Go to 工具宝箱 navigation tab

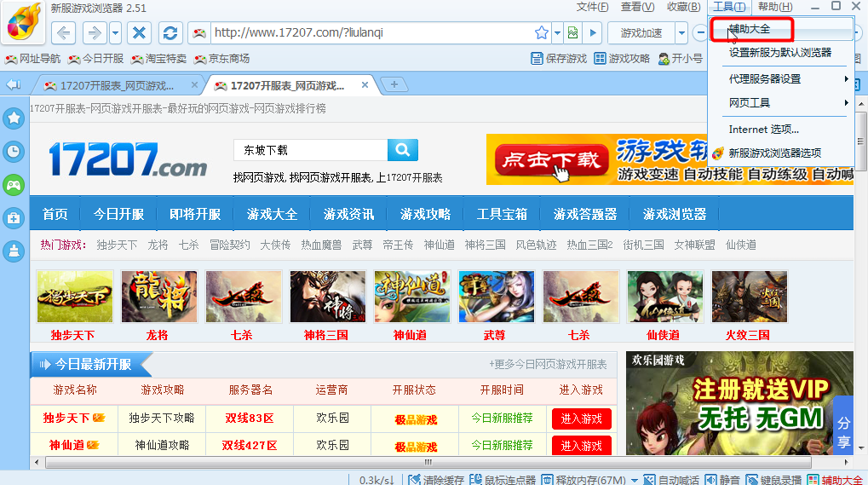(502, 214)
